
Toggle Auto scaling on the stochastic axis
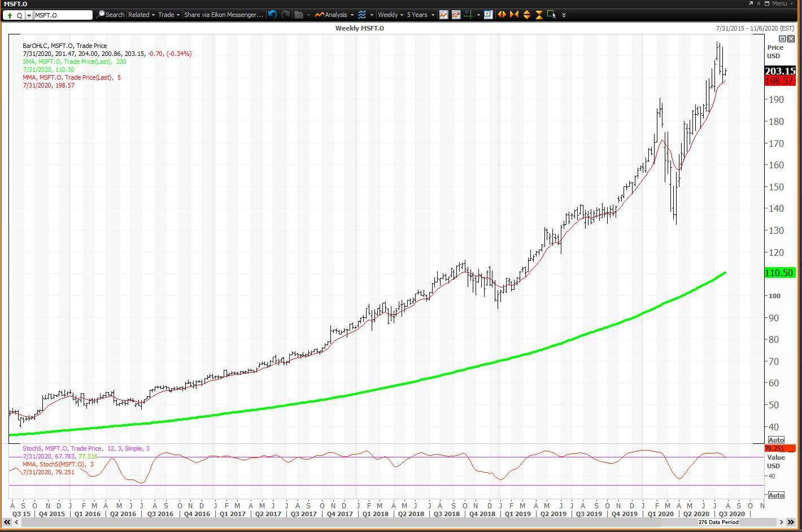pyautogui.click(x=776, y=495)
